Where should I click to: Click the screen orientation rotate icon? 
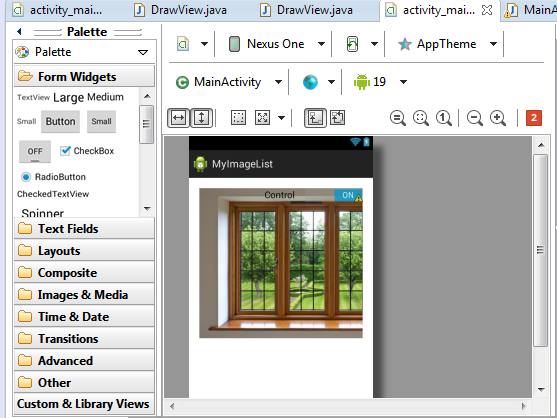pyautogui.click(x=352, y=44)
